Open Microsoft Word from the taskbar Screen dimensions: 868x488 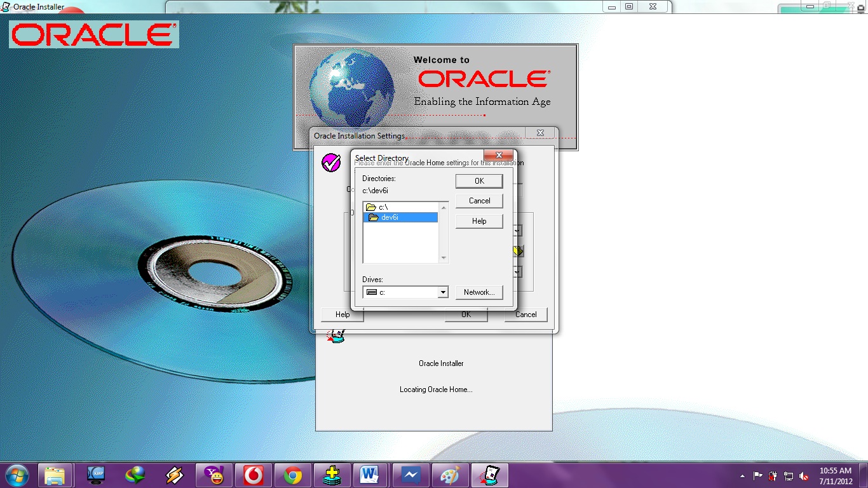tap(369, 475)
